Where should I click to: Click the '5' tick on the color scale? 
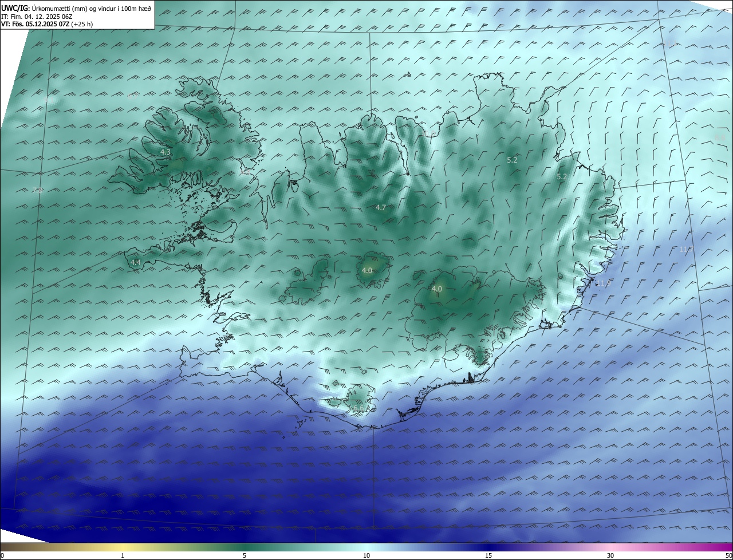[x=245, y=555]
